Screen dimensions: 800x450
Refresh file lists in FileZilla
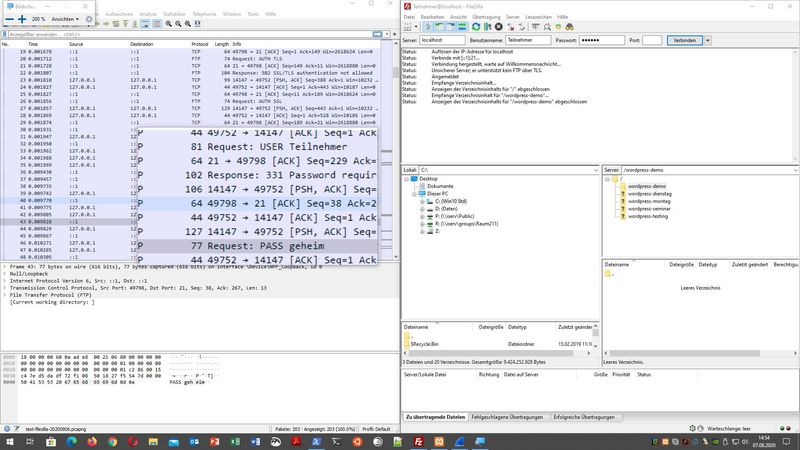pos(476,27)
